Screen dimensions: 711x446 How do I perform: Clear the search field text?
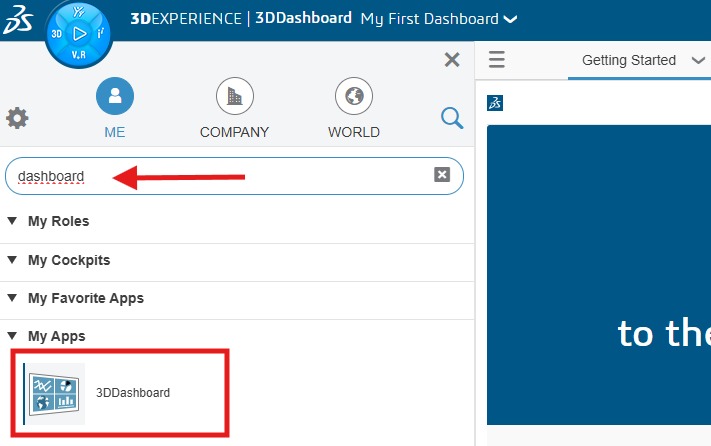point(442,175)
